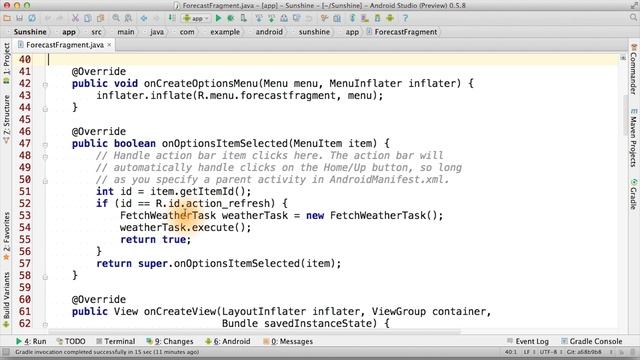Select the ForecastFragment breadcrumb class
Viewport: 640px width, 360px height.
402,32
